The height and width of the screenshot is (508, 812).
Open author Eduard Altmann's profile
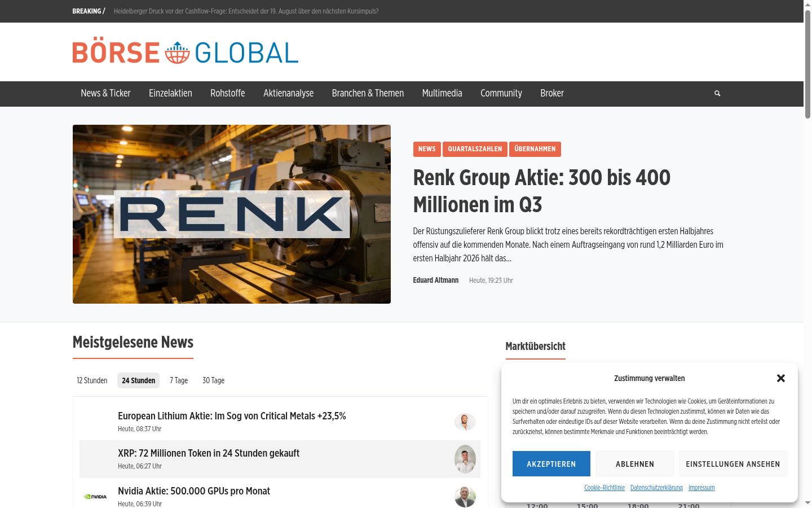click(436, 281)
